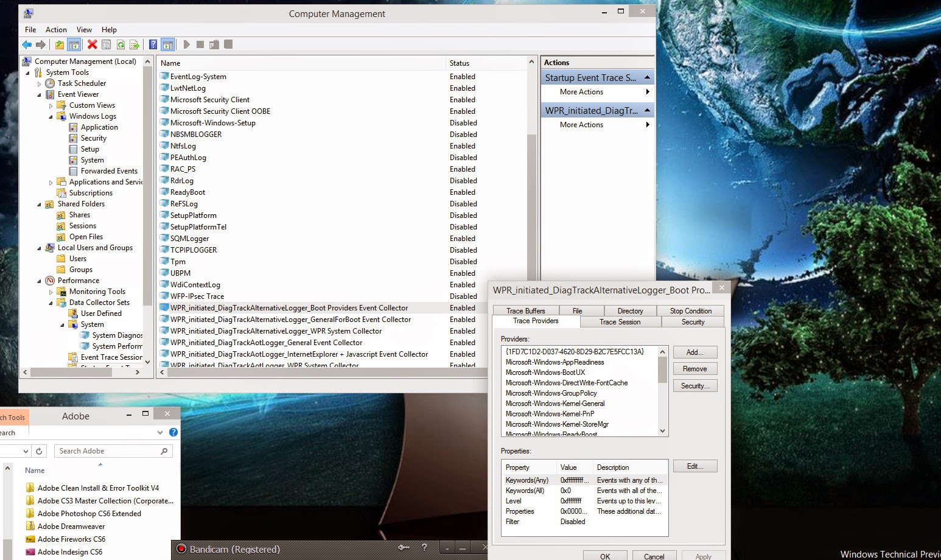Switch to the Trace Buffers tab

(x=526, y=310)
